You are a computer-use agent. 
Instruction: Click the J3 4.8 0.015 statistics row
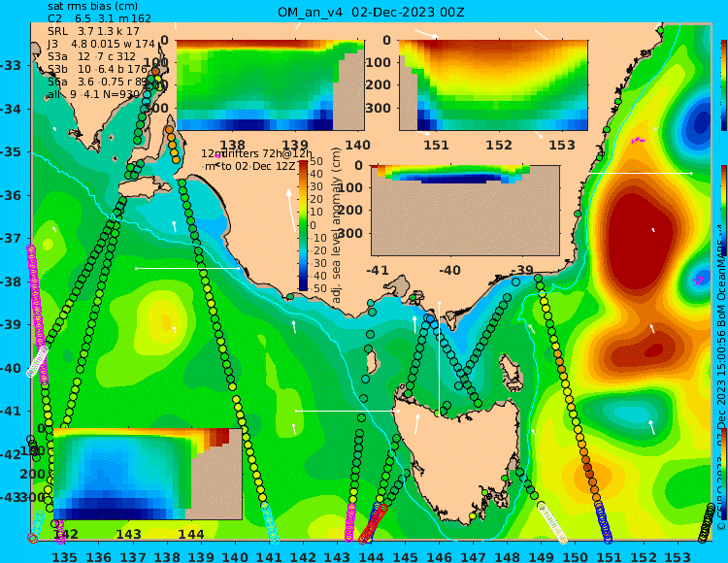click(x=101, y=44)
